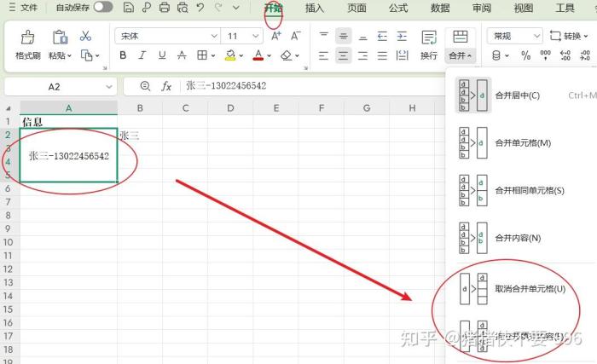Toggle the auto-save (自动保存) switch

click(x=103, y=7)
